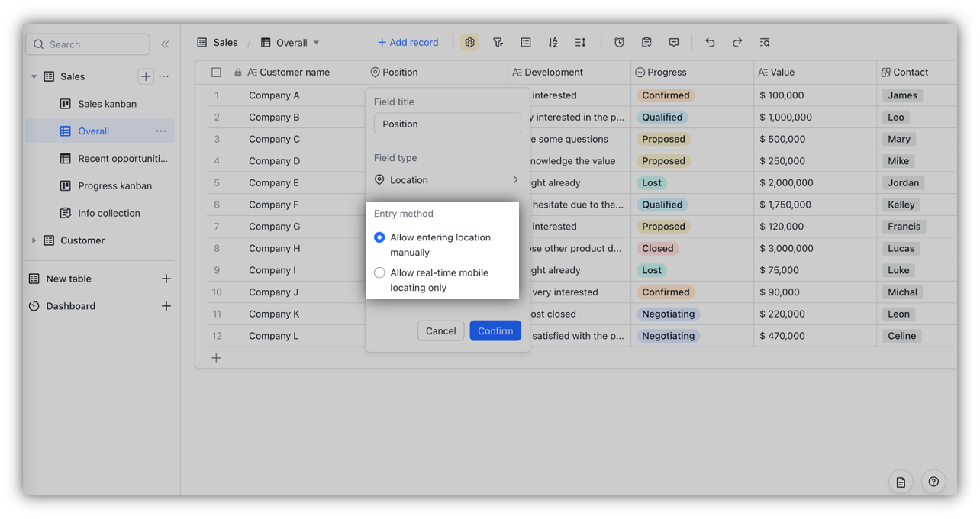The height and width of the screenshot is (519, 980).
Task: Select Allow real-time mobile locating only
Action: [379, 272]
